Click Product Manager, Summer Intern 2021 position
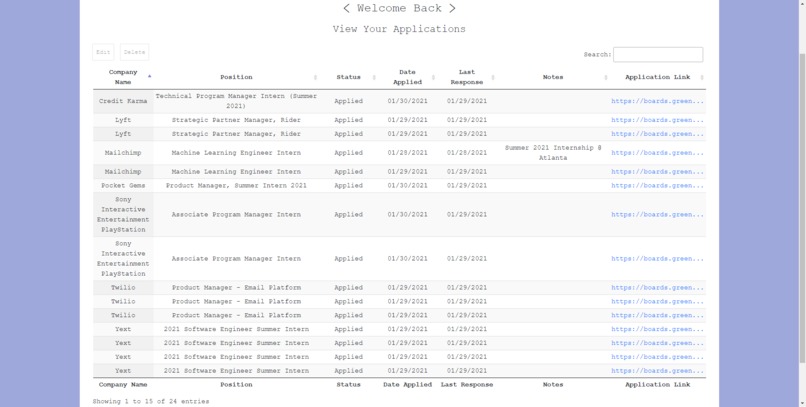 [x=236, y=186]
